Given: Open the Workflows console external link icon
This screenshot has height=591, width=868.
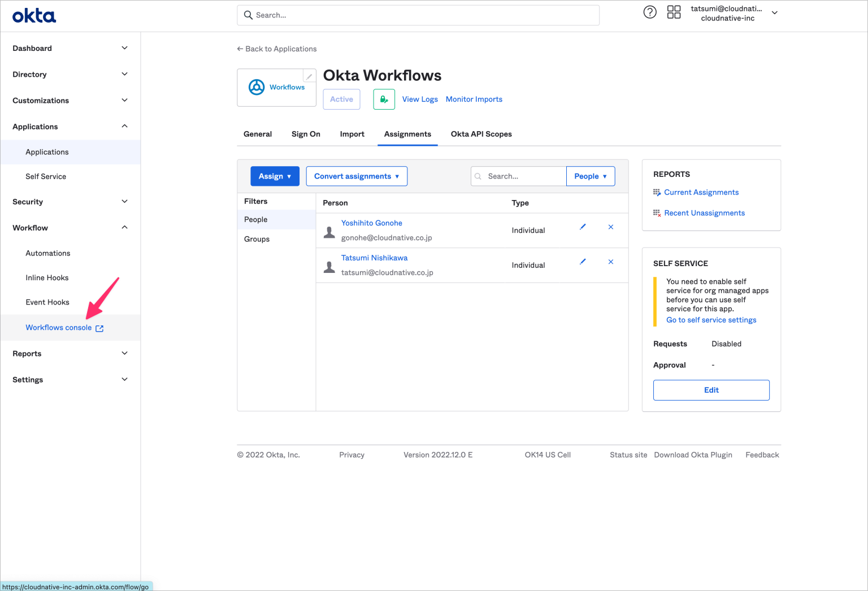Looking at the screenshot, I should 100,328.
